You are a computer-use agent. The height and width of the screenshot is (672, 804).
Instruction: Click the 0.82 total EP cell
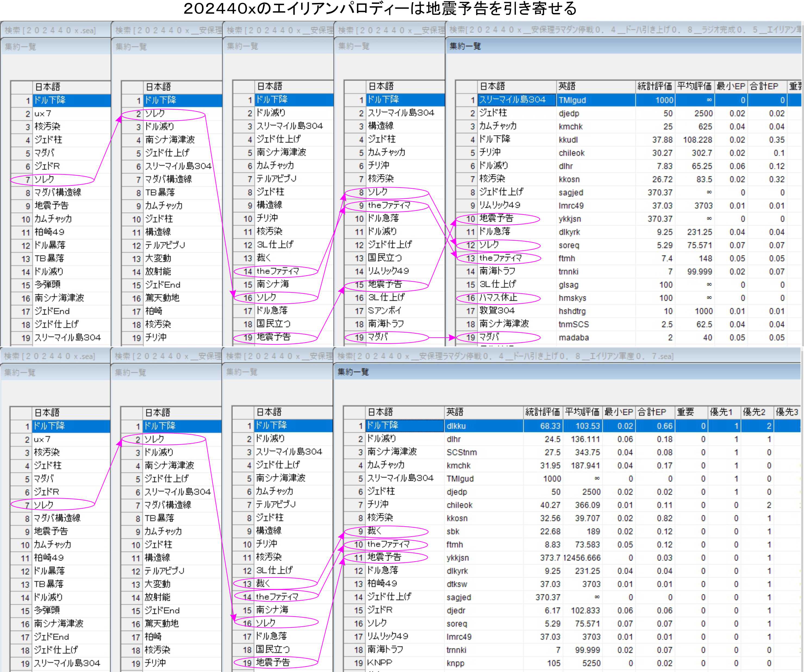pos(655,518)
